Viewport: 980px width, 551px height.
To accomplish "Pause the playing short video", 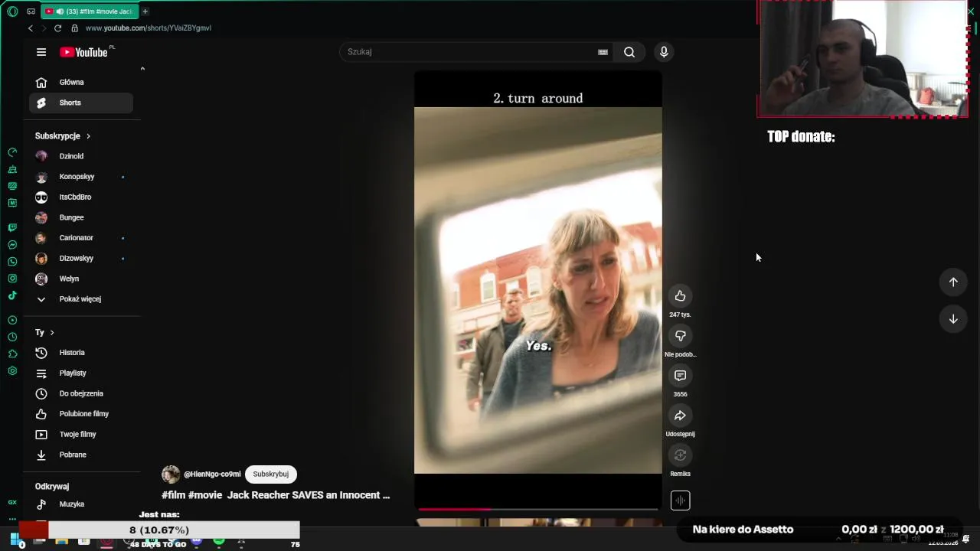I will (537, 291).
